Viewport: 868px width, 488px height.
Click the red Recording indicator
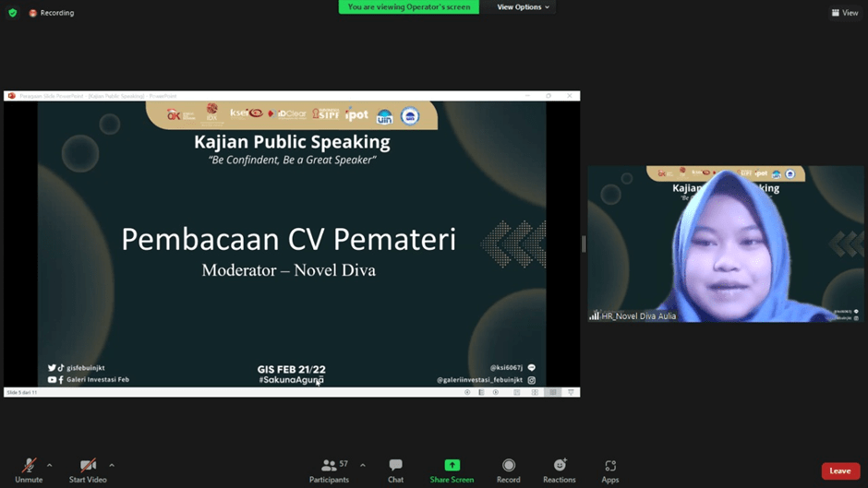coord(52,13)
